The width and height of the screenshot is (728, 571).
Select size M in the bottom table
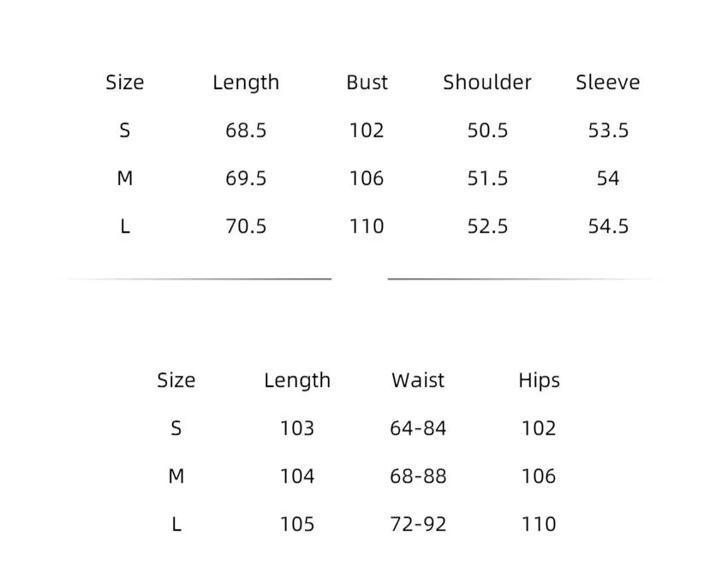(x=176, y=476)
